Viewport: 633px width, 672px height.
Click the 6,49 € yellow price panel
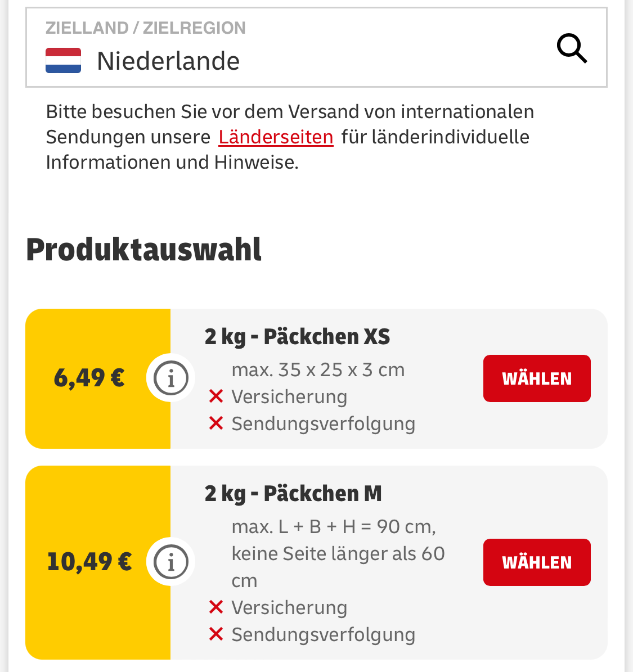click(x=90, y=378)
